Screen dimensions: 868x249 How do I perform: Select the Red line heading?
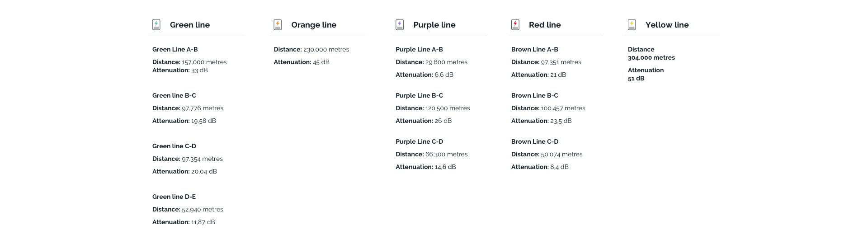point(545,25)
